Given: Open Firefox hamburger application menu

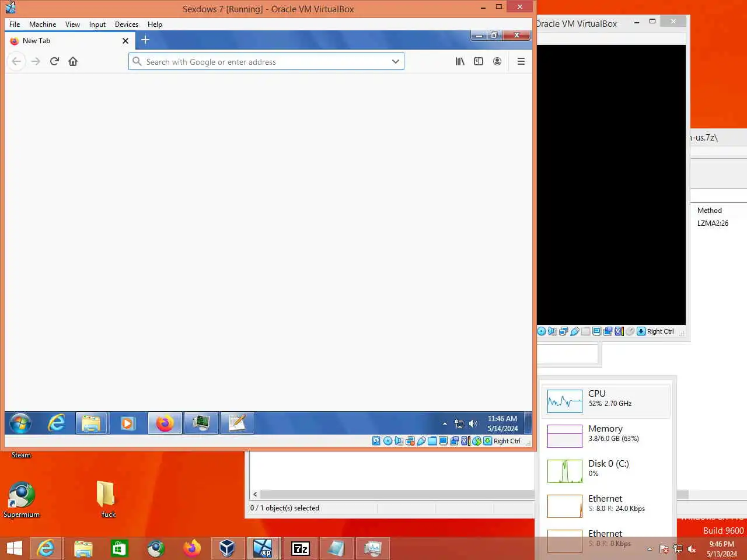Looking at the screenshot, I should (x=521, y=61).
